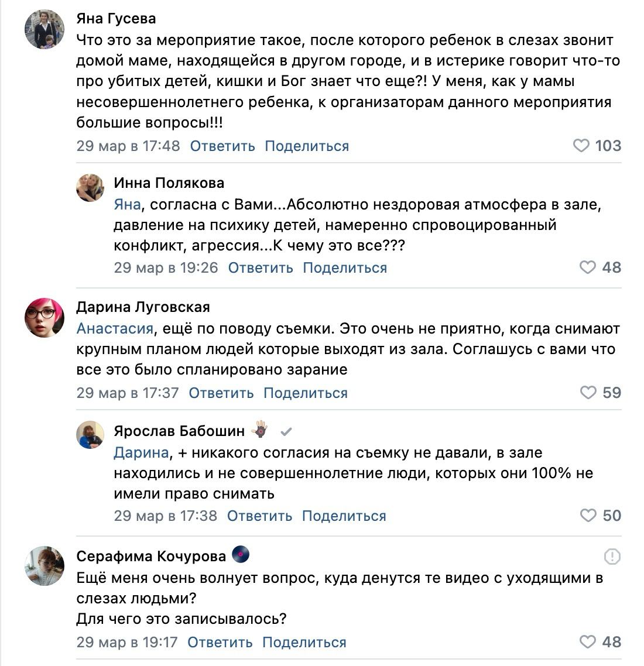644x666 pixels.
Task: Share Дарина Луговская's comment via Поделиться
Action: point(306,393)
